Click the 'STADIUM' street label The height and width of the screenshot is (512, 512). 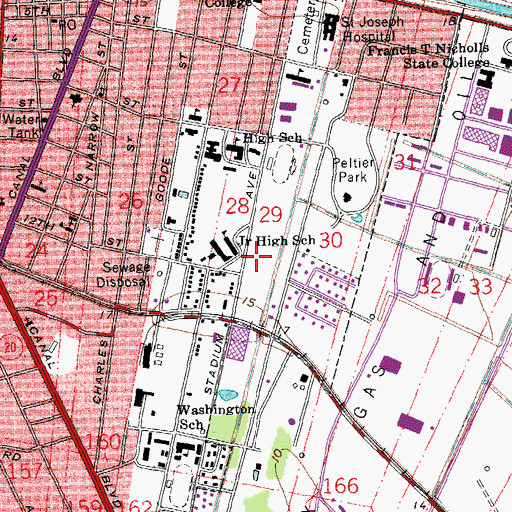[214, 364]
